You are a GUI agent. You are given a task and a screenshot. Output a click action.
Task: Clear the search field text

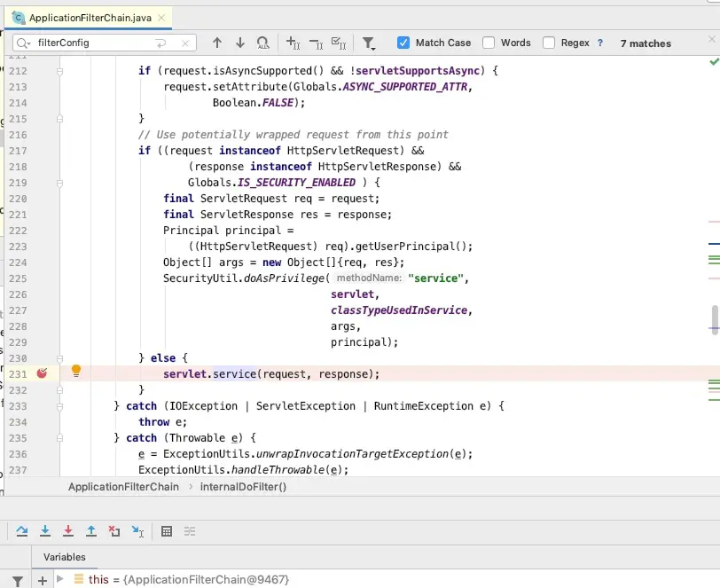(x=185, y=43)
